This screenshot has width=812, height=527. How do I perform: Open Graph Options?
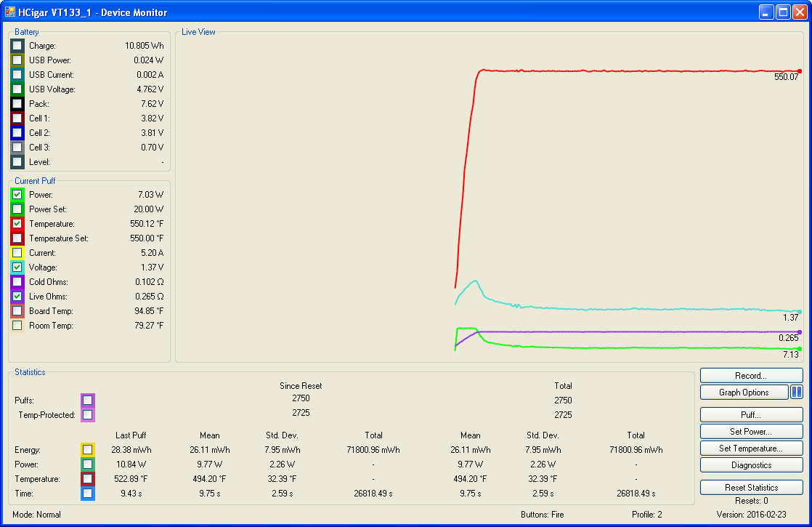pyautogui.click(x=744, y=393)
